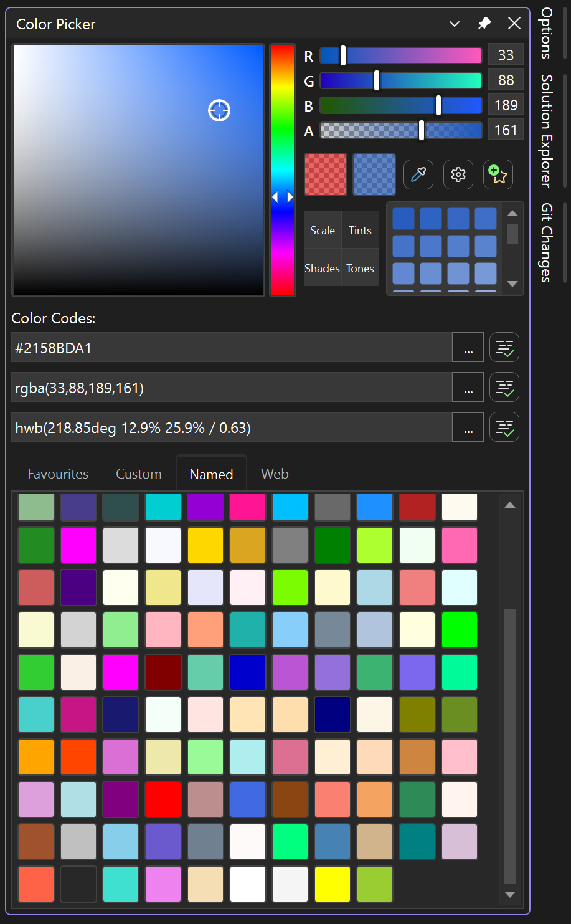Screen dimensions: 571x924
Task: Open the color picker settings gear
Action: click(458, 174)
